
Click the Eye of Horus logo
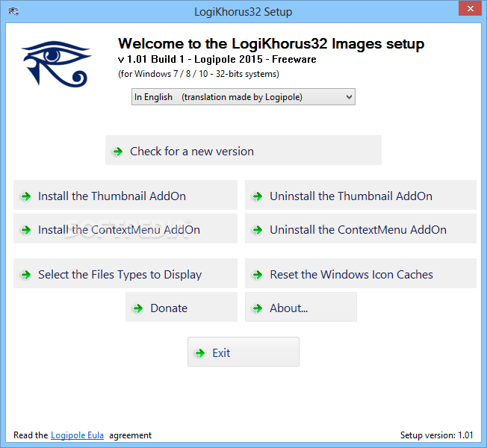[56, 64]
